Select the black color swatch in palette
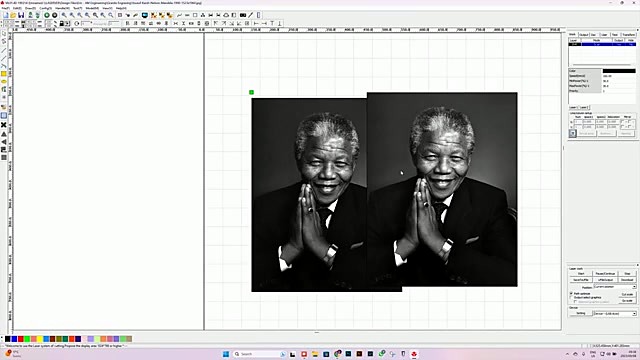Viewport: 640px width, 360px height. (7, 339)
